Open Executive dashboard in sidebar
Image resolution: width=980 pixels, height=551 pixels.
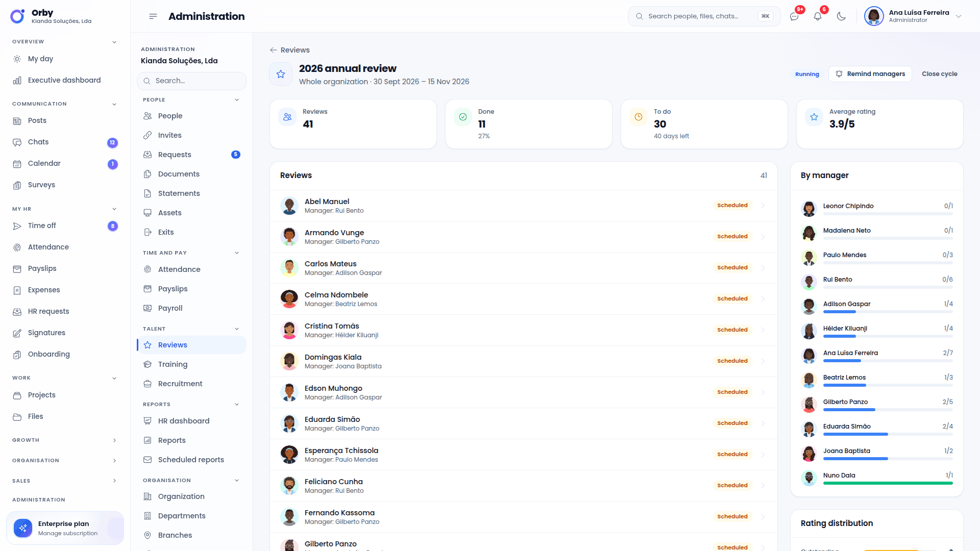64,80
